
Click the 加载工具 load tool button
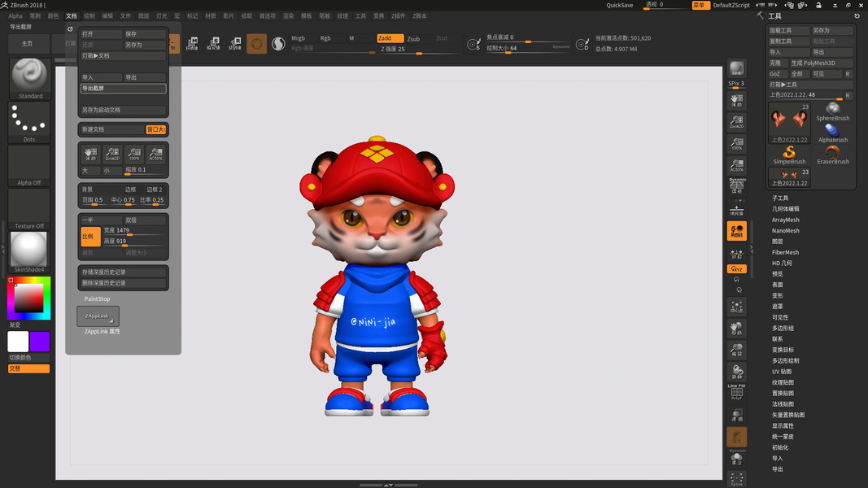pos(789,30)
